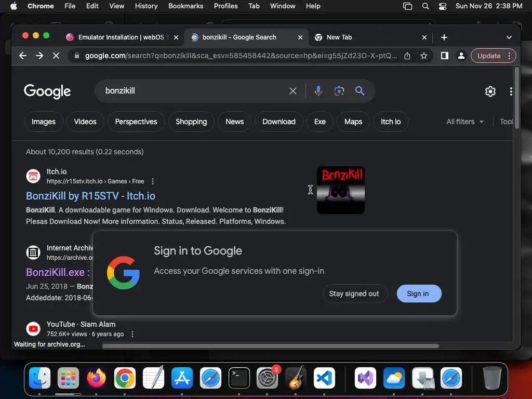Viewport: 532px width, 399px height.
Task: Open more Google options three-dot icon
Action: point(511,91)
